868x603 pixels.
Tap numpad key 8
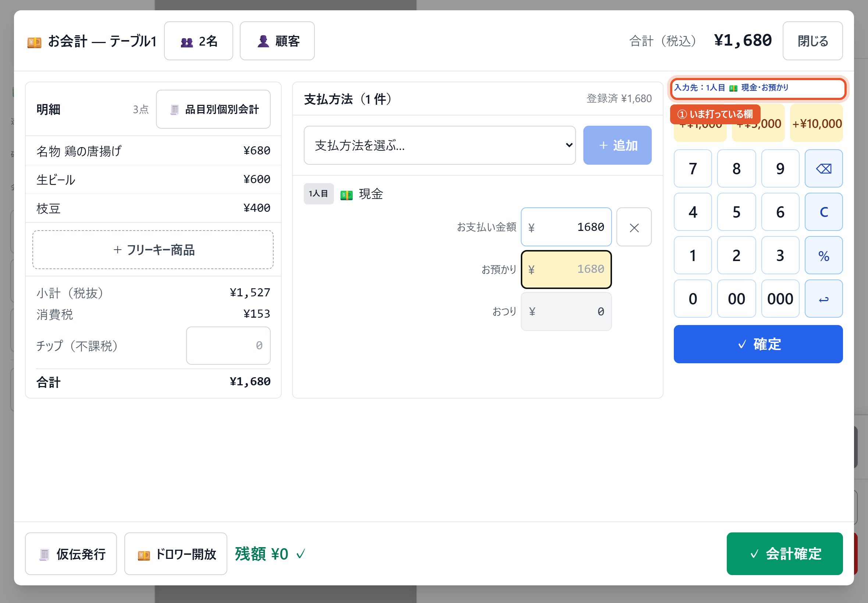(736, 168)
